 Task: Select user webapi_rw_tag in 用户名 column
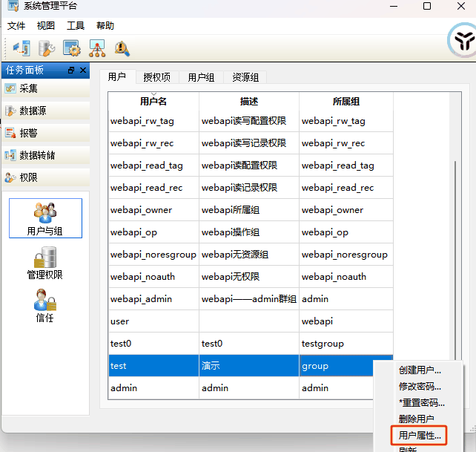(153, 121)
